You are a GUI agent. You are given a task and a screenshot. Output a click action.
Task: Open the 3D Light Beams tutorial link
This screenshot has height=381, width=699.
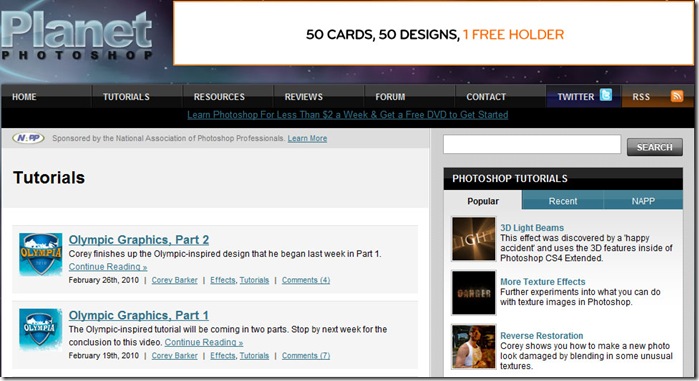point(532,228)
